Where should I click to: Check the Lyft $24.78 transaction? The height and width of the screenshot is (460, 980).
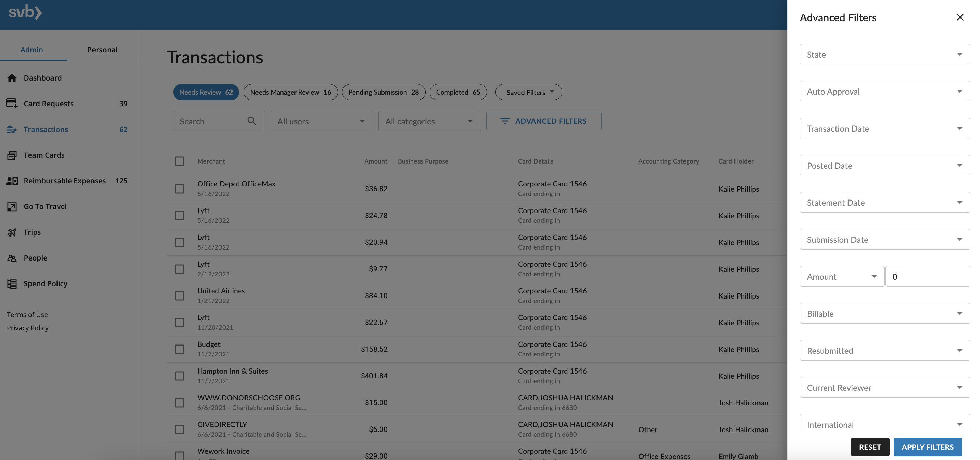coord(179,216)
